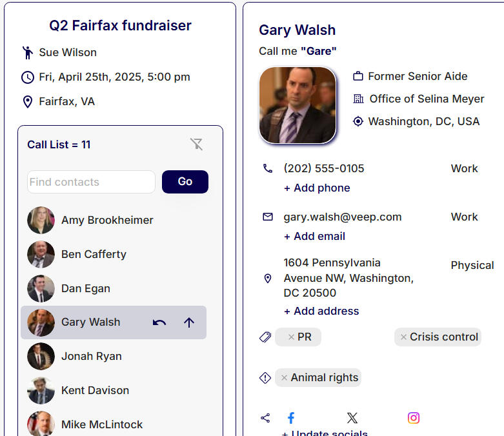Click Gary Walsh's profile photo
The image size is (504, 436).
(297, 105)
